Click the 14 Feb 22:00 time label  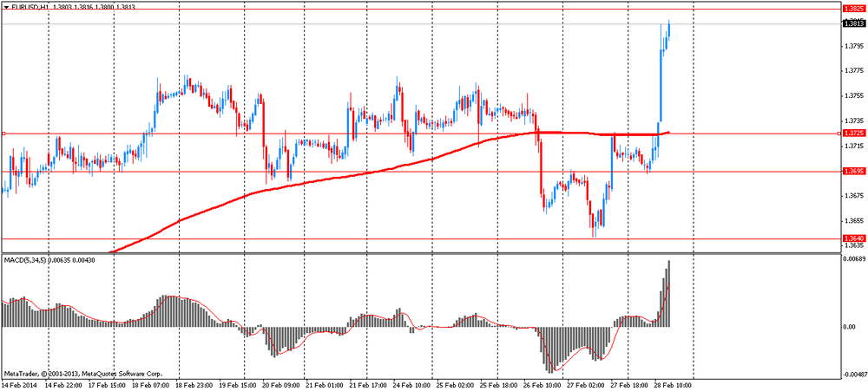coord(64,384)
